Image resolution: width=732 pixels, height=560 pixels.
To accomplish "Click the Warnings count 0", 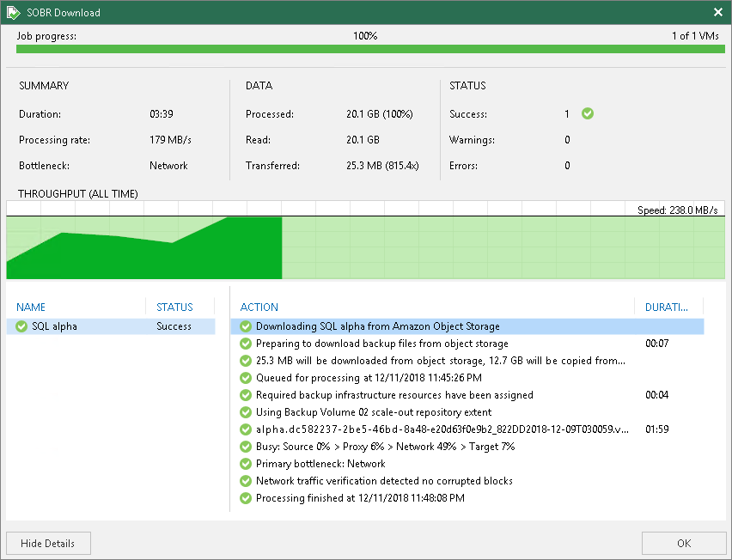I will 567,139.
